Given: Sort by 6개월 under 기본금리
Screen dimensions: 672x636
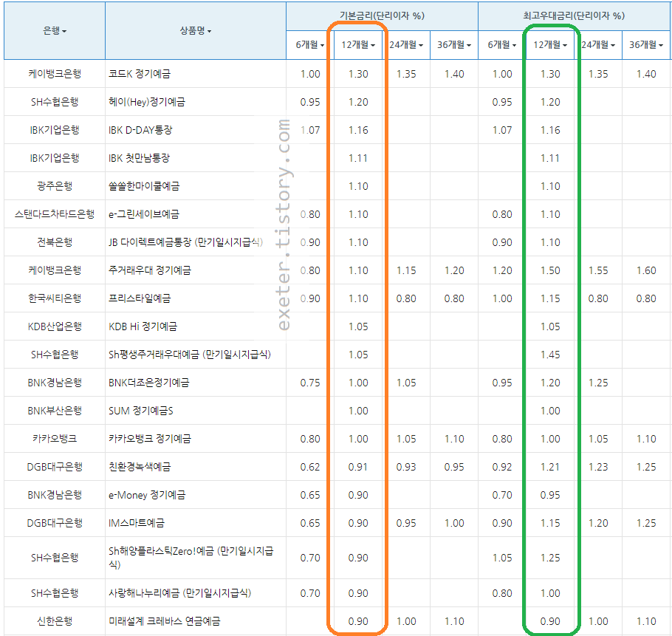Looking at the screenshot, I should click(x=310, y=44).
